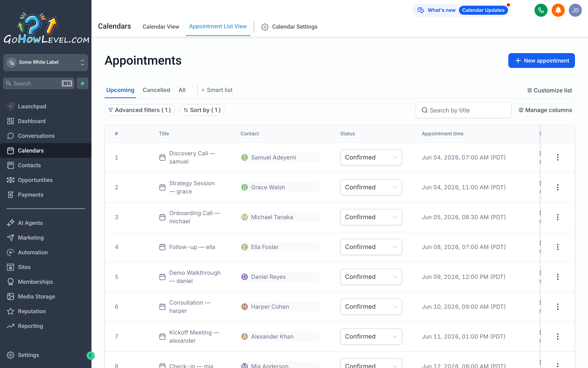Click the green lightning quick actions icon

tap(82, 83)
